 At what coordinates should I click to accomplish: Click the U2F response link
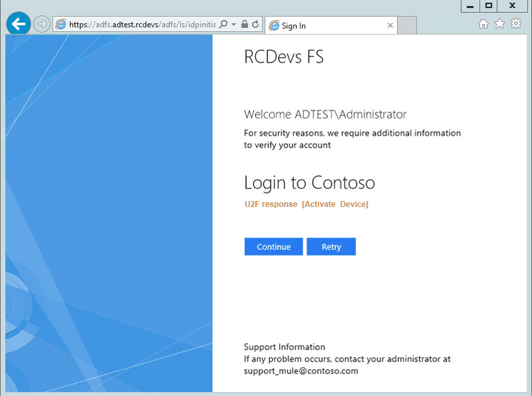[269, 204]
